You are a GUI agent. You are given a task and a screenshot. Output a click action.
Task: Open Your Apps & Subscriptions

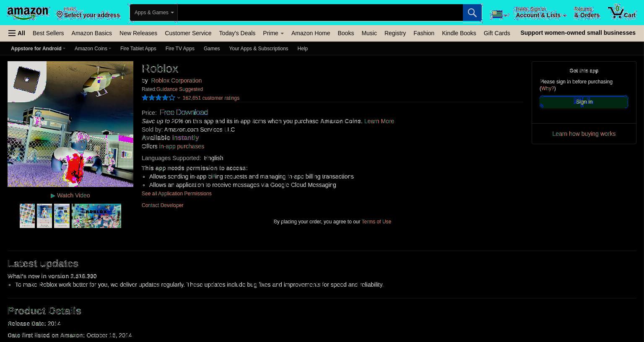coord(258,49)
